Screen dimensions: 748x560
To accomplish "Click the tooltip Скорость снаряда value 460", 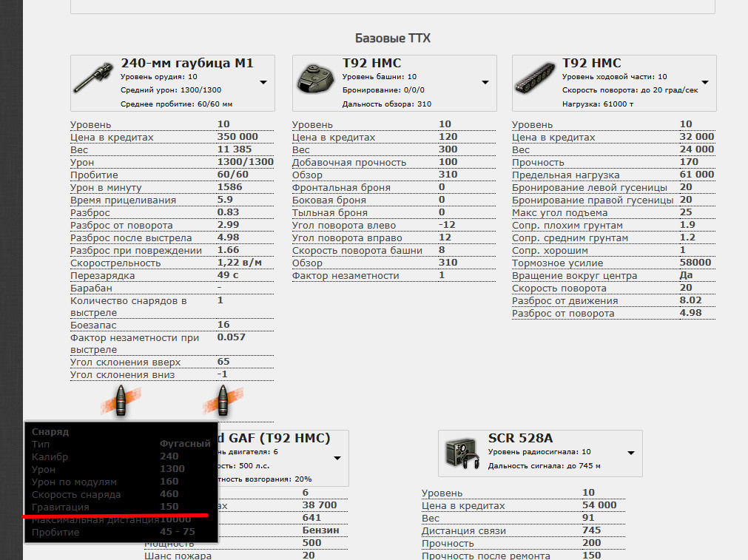I will tap(169, 493).
